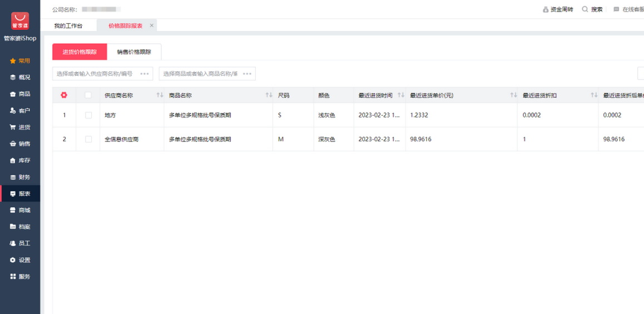Select the 进货价格跟踪 button tab
Screen dimensions: 644x314
(x=80, y=52)
